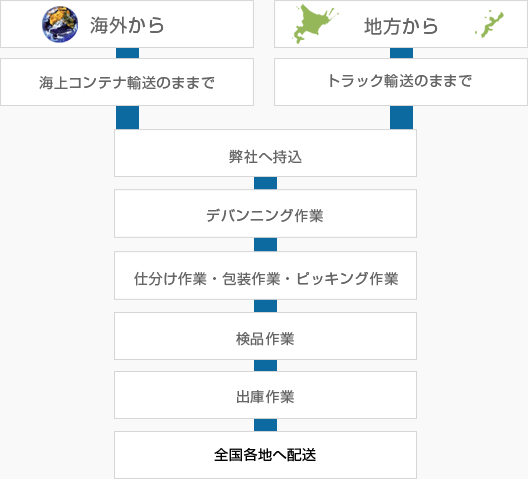Click the 弊社へ持込 step box
The width and height of the screenshot is (528, 479).
pyautogui.click(x=265, y=153)
